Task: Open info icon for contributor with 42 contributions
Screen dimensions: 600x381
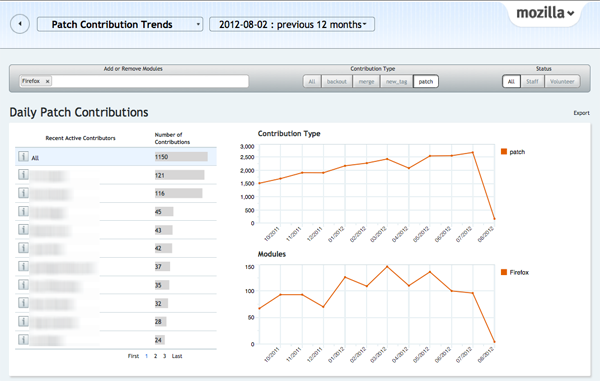Action: point(23,248)
